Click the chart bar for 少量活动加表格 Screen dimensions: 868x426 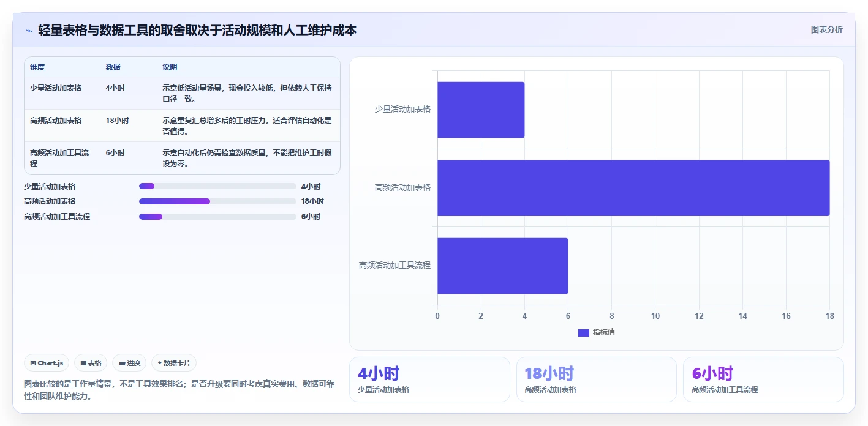click(481, 110)
